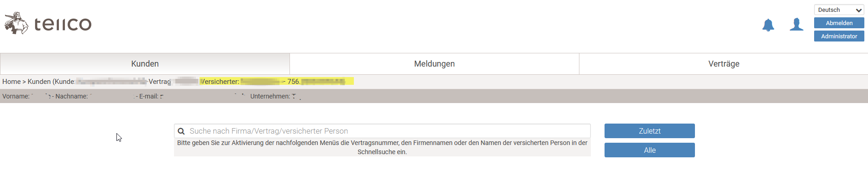This screenshot has width=868, height=171.
Task: Go to Home in the breadcrumb
Action: pos(11,82)
